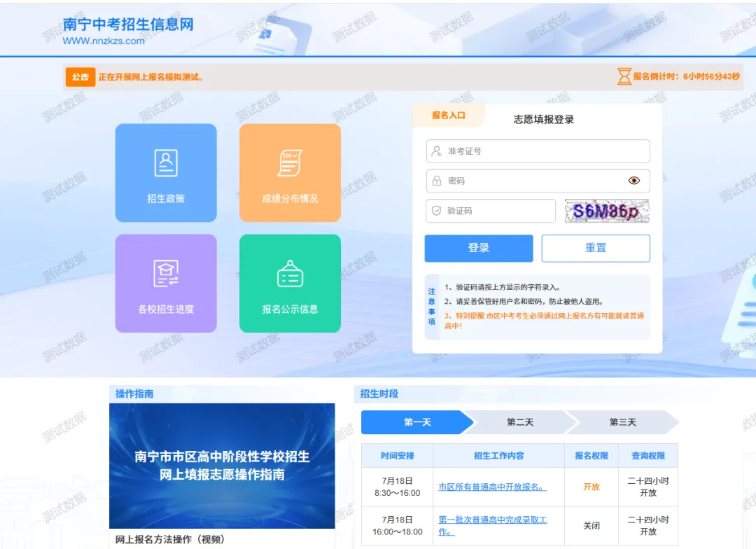Click note 1 about 验证码 entry
756x549 pixels.
click(503, 287)
